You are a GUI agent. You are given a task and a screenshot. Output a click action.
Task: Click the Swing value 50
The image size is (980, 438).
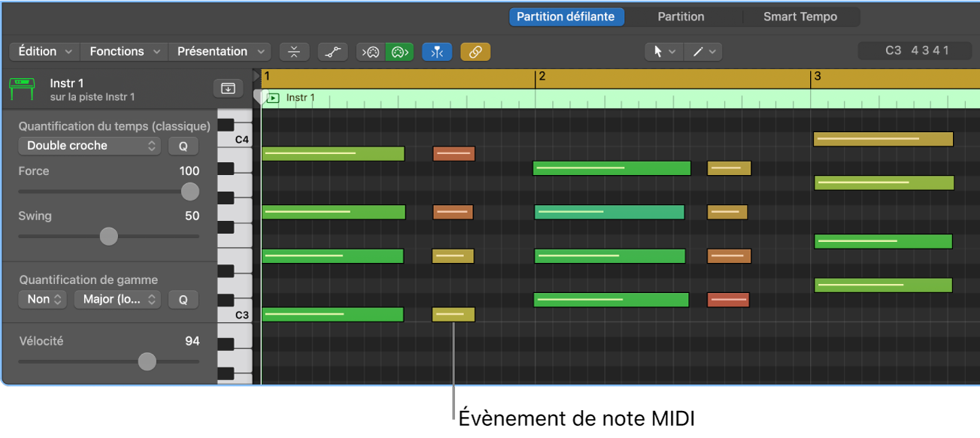[x=193, y=216]
